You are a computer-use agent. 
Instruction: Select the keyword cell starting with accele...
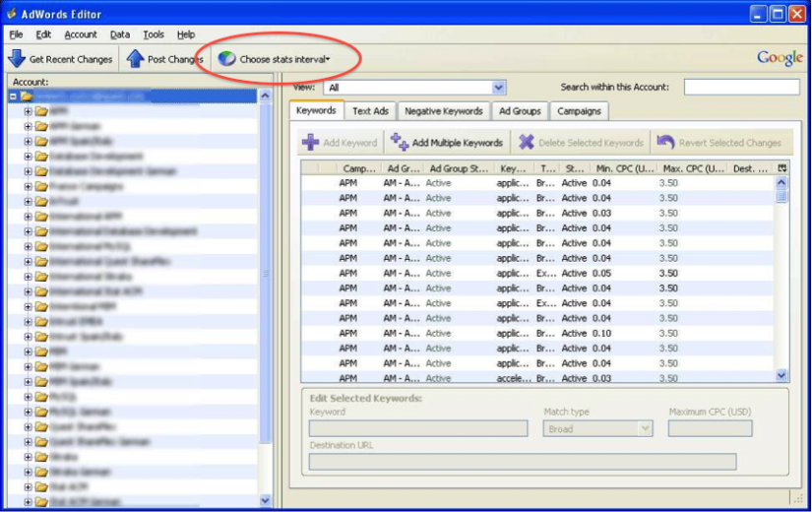point(513,378)
